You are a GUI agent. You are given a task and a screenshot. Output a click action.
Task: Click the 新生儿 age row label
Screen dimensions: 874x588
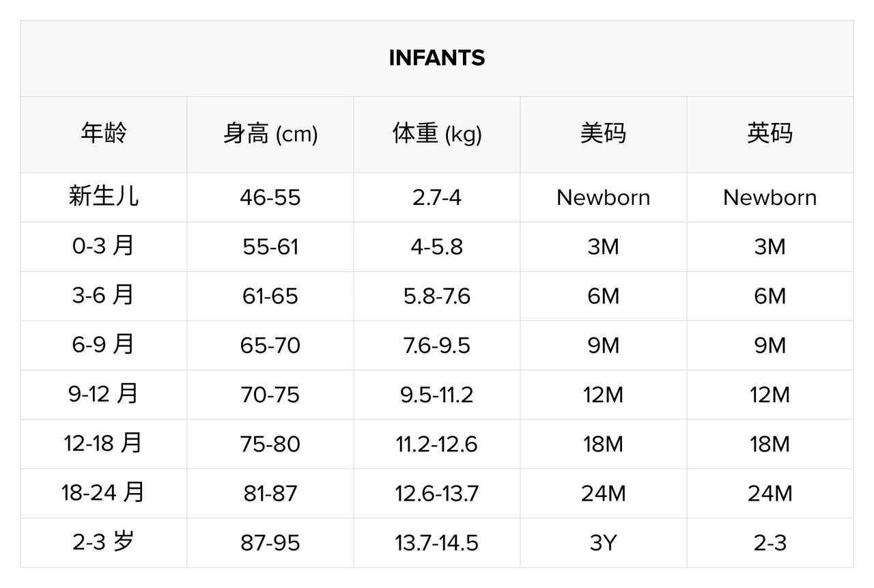click(x=104, y=197)
